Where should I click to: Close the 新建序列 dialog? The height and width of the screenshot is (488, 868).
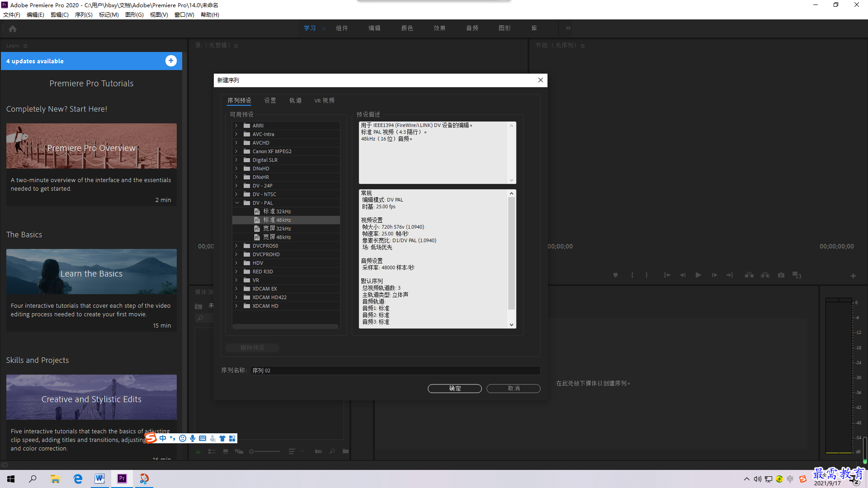(x=540, y=80)
